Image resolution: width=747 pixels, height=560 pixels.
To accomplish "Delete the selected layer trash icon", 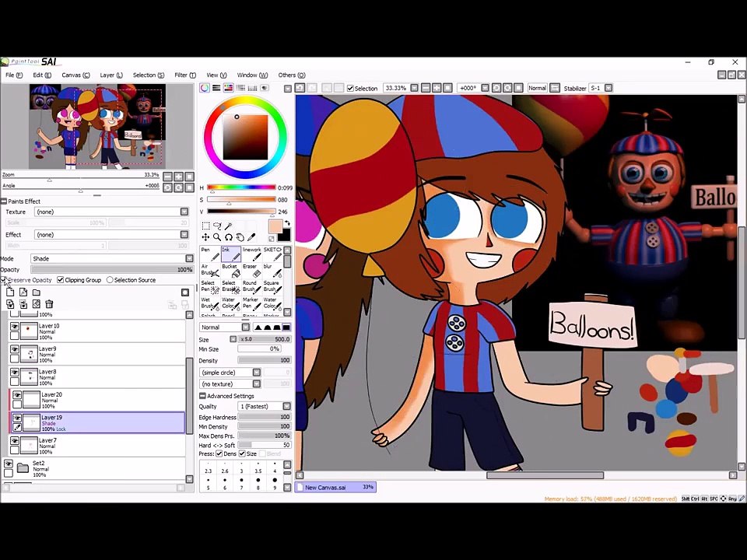I will 49,304.
